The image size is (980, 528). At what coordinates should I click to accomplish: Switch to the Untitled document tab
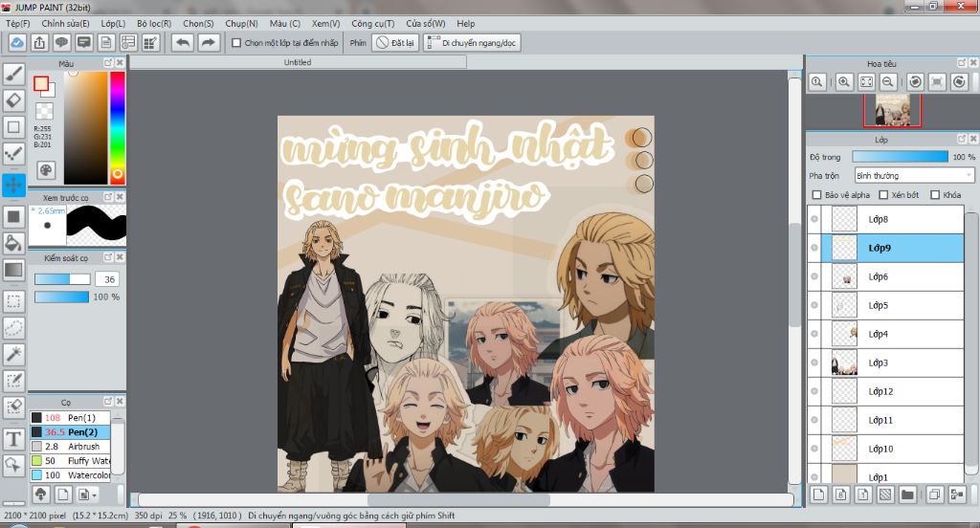[298, 62]
